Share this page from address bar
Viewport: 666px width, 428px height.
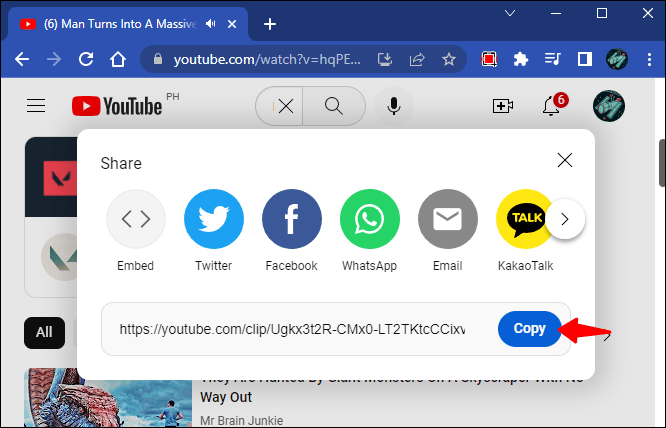coord(417,59)
